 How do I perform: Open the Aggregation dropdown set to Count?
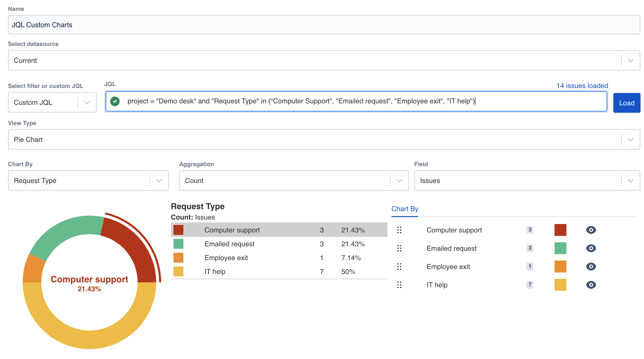399,180
